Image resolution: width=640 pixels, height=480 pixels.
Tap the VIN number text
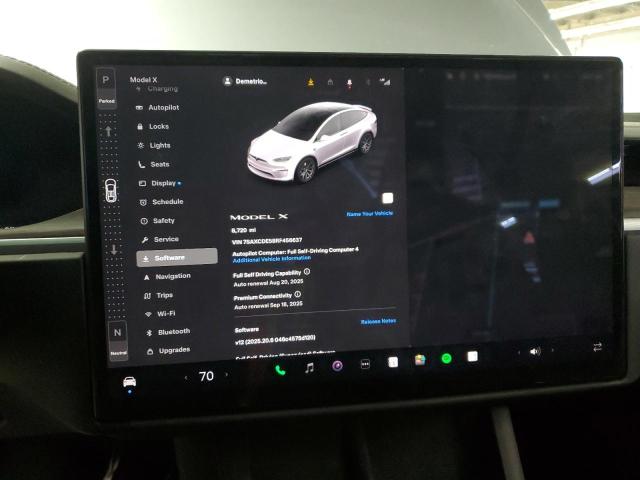click(267, 241)
